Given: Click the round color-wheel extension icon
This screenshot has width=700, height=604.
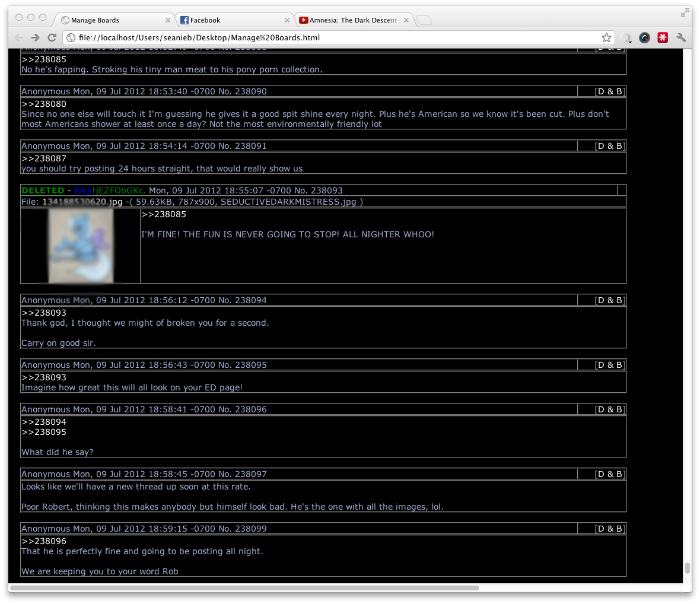Looking at the screenshot, I should [644, 37].
